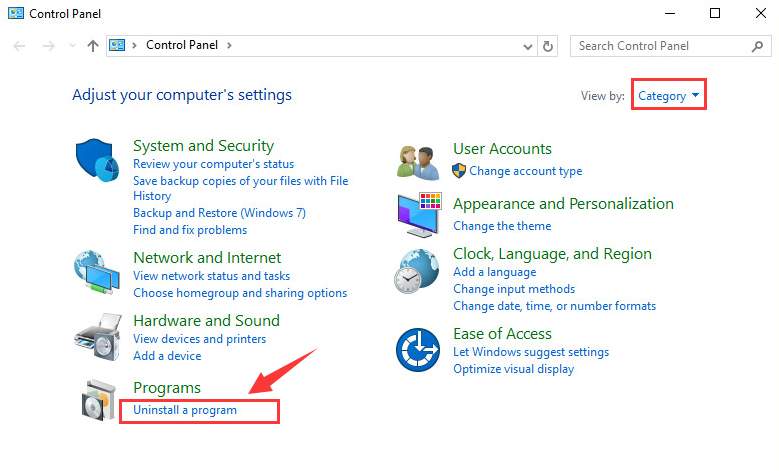Viewport: 779px width, 471px height.
Task: Select Let Windows suggest settings
Action: tap(531, 352)
